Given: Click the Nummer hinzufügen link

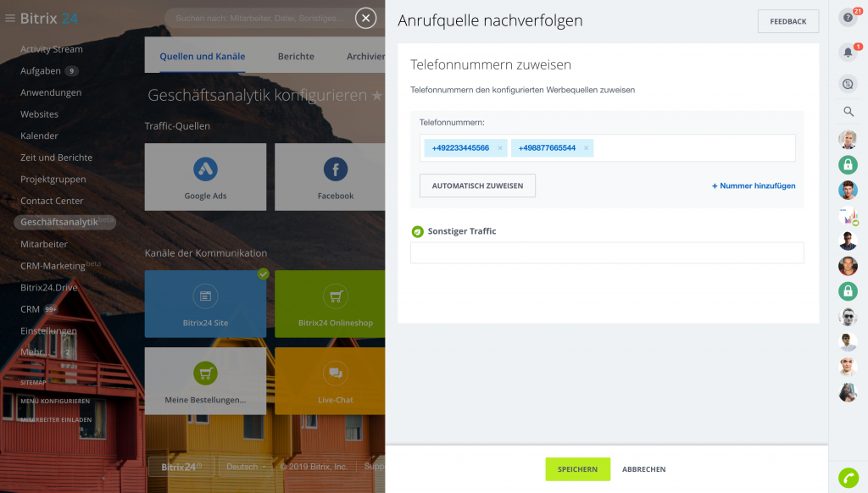Looking at the screenshot, I should (754, 186).
